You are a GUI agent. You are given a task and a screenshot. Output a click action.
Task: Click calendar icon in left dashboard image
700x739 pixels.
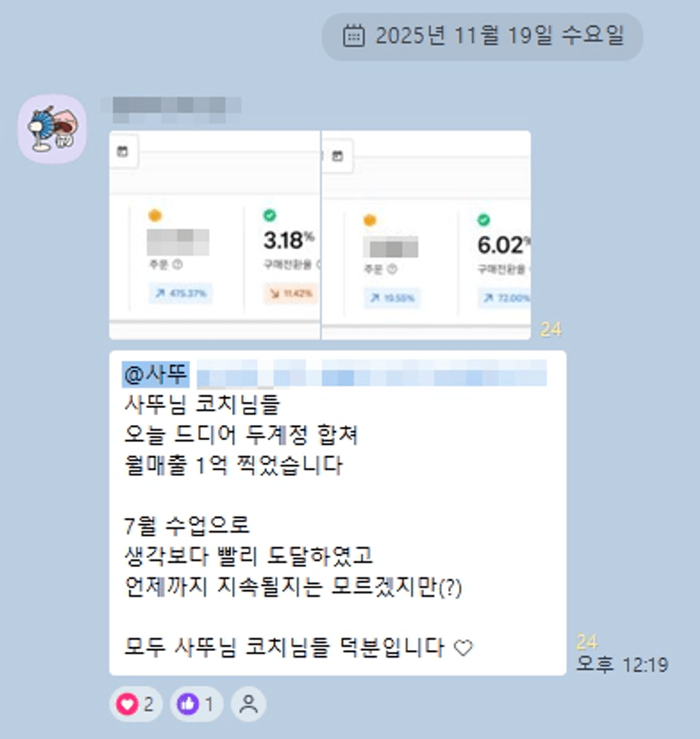point(123,152)
